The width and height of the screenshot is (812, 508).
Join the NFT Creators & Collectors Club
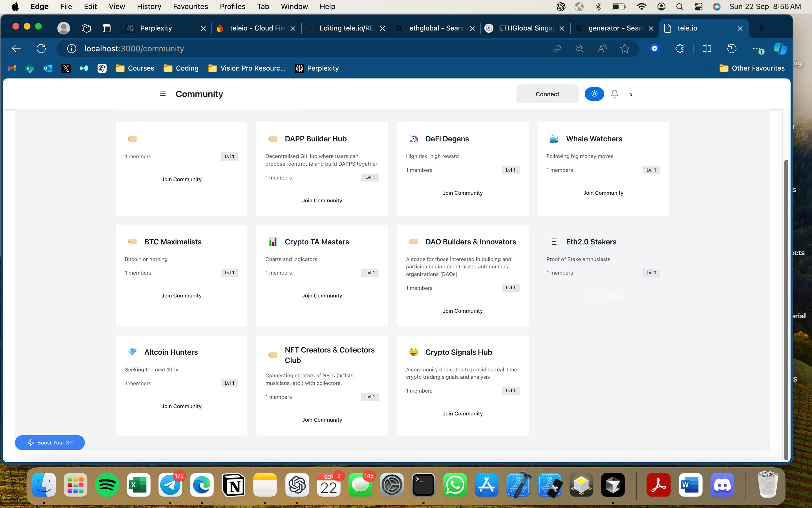[322, 420]
